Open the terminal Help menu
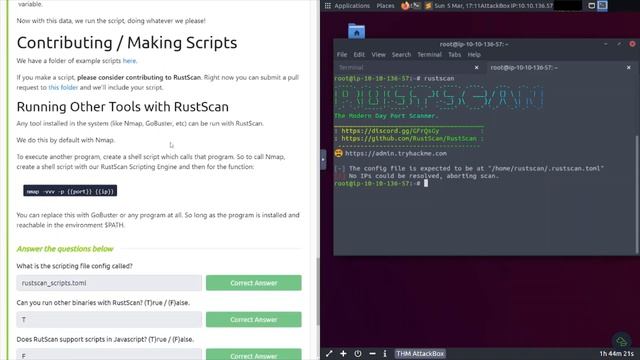The height and width of the screenshot is (360, 640). [474, 55]
